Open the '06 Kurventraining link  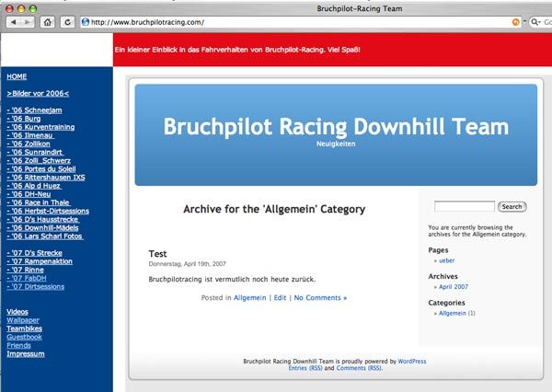click(40, 127)
